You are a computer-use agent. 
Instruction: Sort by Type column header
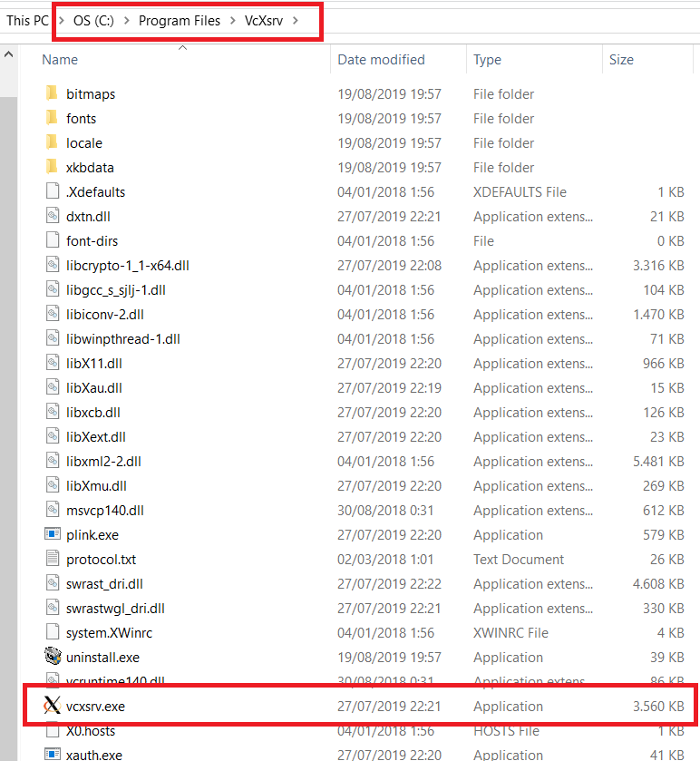488,59
